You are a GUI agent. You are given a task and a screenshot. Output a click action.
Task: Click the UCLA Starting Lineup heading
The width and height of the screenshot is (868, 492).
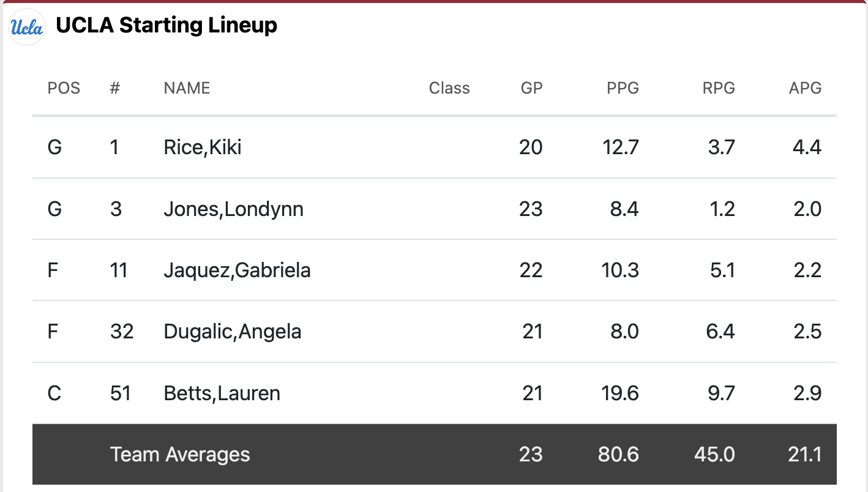pos(166,26)
